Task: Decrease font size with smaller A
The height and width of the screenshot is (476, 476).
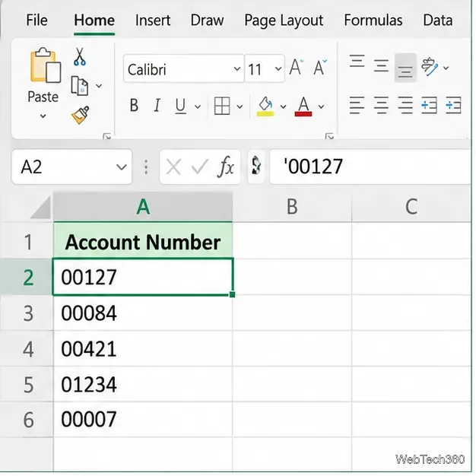Action: 320,68
